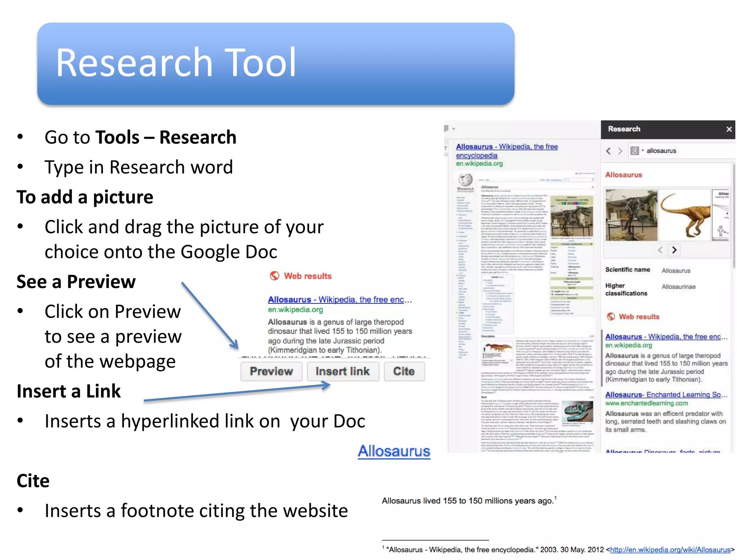This screenshot has height=560, width=747.
Task: Click the Research panel scrollbar
Action: 733,215
